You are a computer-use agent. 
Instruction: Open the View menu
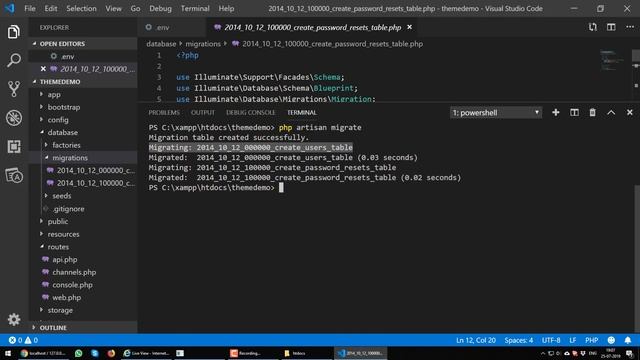[113, 9]
